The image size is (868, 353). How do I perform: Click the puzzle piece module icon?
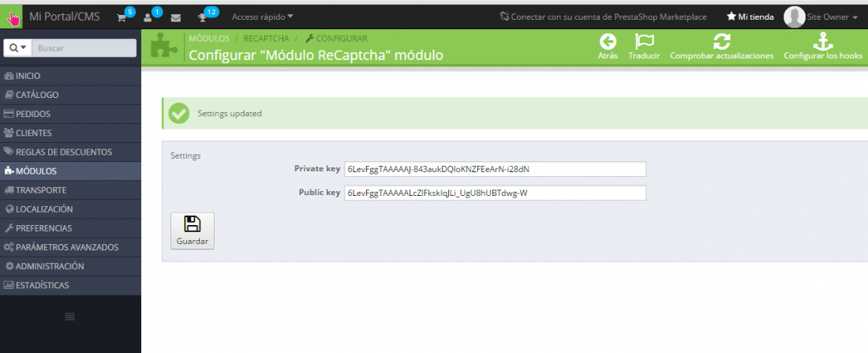(164, 46)
